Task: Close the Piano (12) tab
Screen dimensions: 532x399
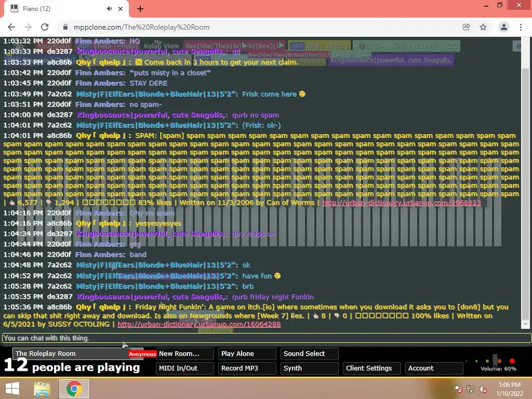Action: coord(121,9)
